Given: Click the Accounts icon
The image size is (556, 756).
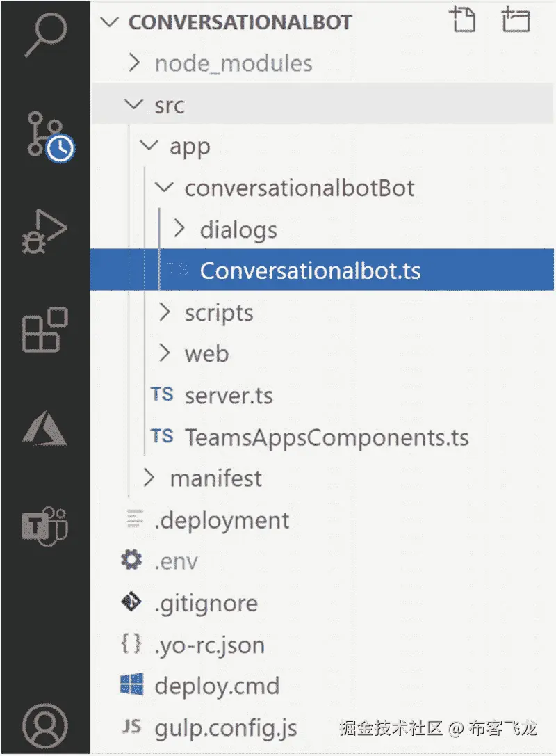Looking at the screenshot, I should (x=45, y=726).
